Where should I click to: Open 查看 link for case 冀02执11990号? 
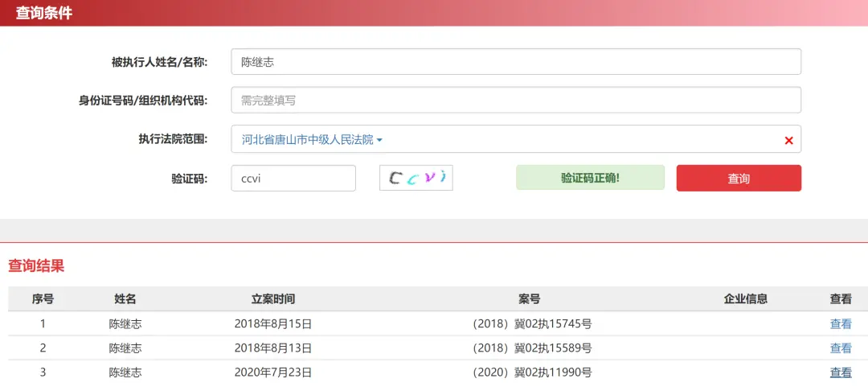click(841, 372)
